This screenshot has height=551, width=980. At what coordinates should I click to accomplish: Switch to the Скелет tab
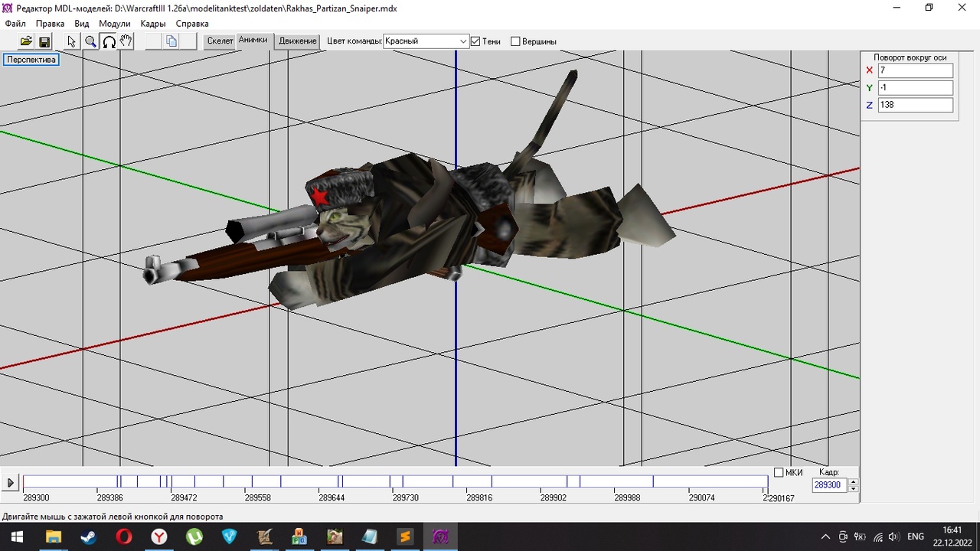coord(220,41)
